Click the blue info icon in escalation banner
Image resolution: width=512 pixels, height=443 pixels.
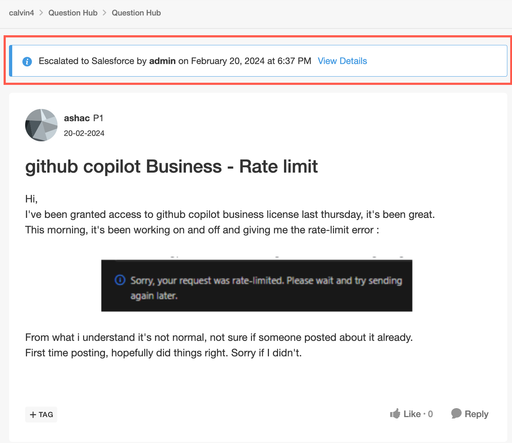pyautogui.click(x=27, y=61)
